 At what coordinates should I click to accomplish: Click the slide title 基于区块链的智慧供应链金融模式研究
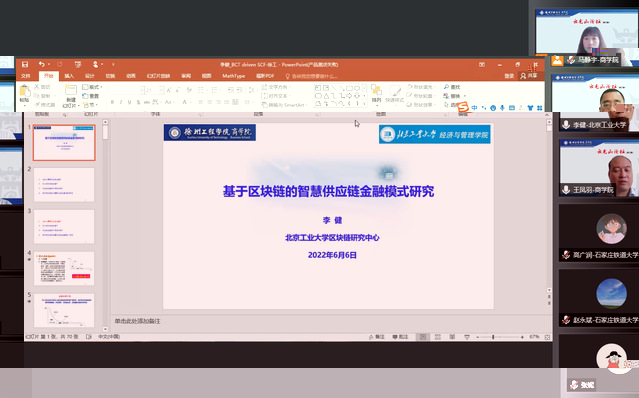(x=328, y=191)
